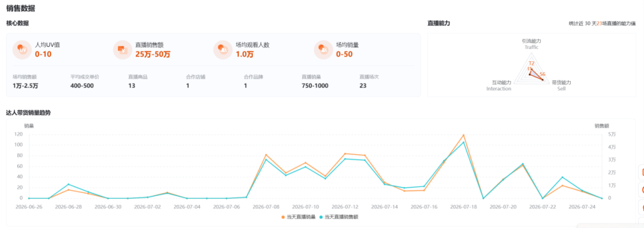Click the 销量 left axis title

tap(29, 126)
